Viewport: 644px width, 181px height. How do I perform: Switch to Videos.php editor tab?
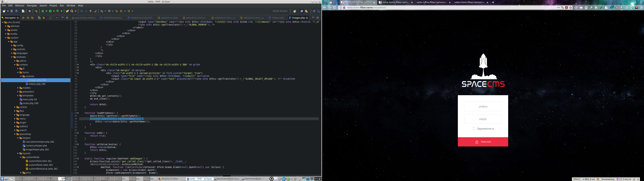tap(278, 18)
